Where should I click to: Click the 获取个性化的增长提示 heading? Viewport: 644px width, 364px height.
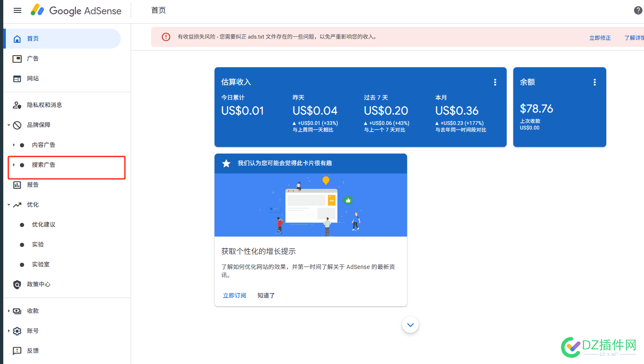[259, 251]
